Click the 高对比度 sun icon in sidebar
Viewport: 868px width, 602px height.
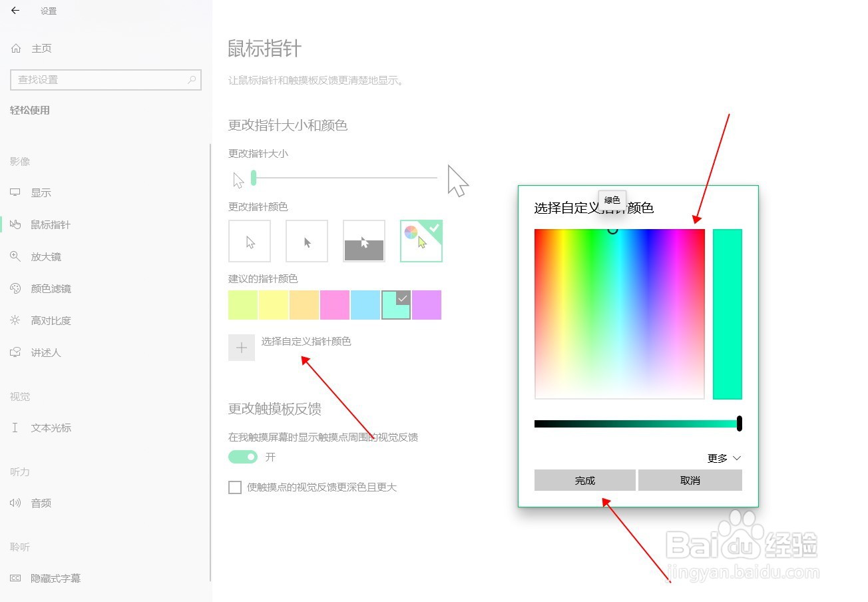coord(15,320)
